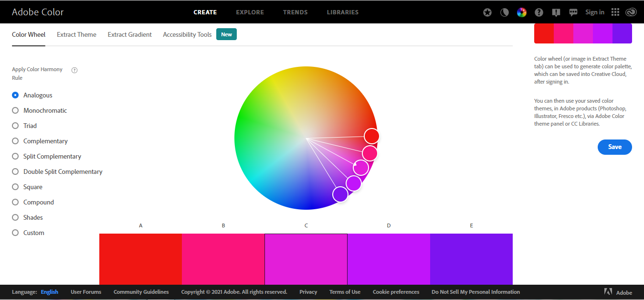This screenshot has height=300, width=644.
Task: Enable the Split Complementary rule
Action: [15, 156]
